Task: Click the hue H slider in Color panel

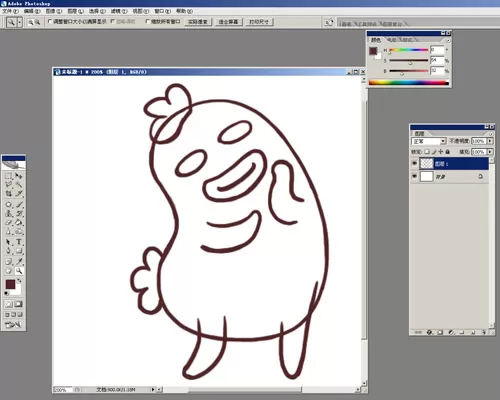Action: (x=409, y=50)
